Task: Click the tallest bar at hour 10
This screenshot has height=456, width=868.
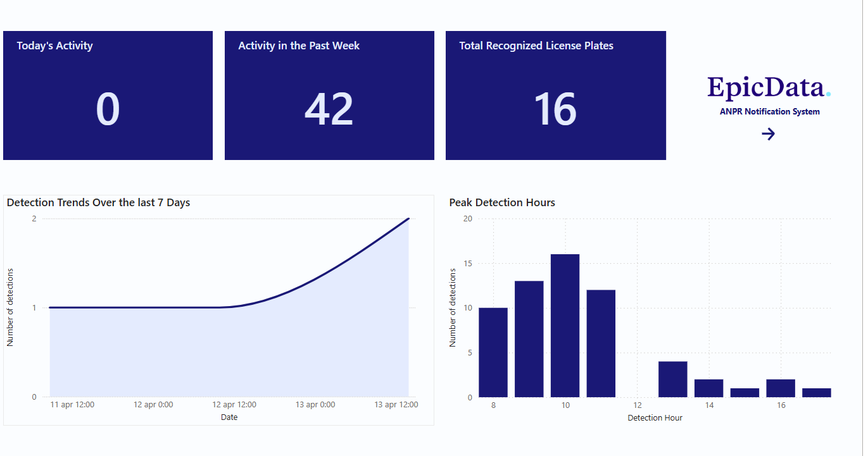Action: tap(565, 326)
